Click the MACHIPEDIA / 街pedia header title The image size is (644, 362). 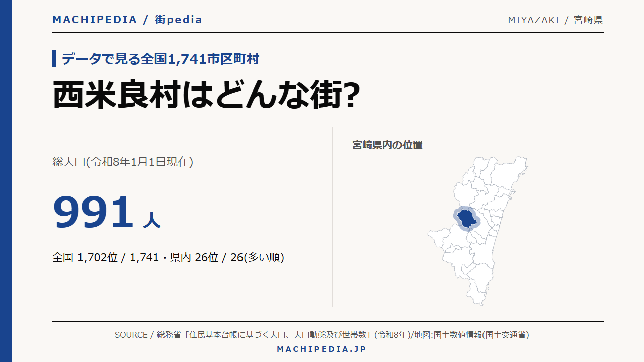[x=127, y=20]
